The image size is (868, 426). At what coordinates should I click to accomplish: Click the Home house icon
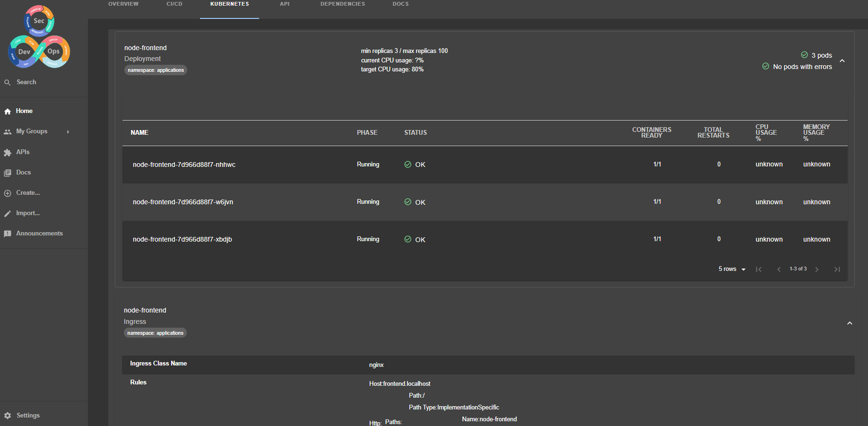pos(8,112)
